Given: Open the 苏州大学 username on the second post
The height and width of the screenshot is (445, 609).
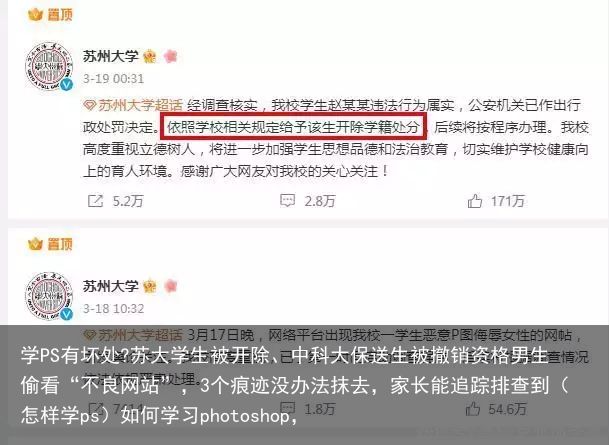Looking at the screenshot, I should (111, 286).
